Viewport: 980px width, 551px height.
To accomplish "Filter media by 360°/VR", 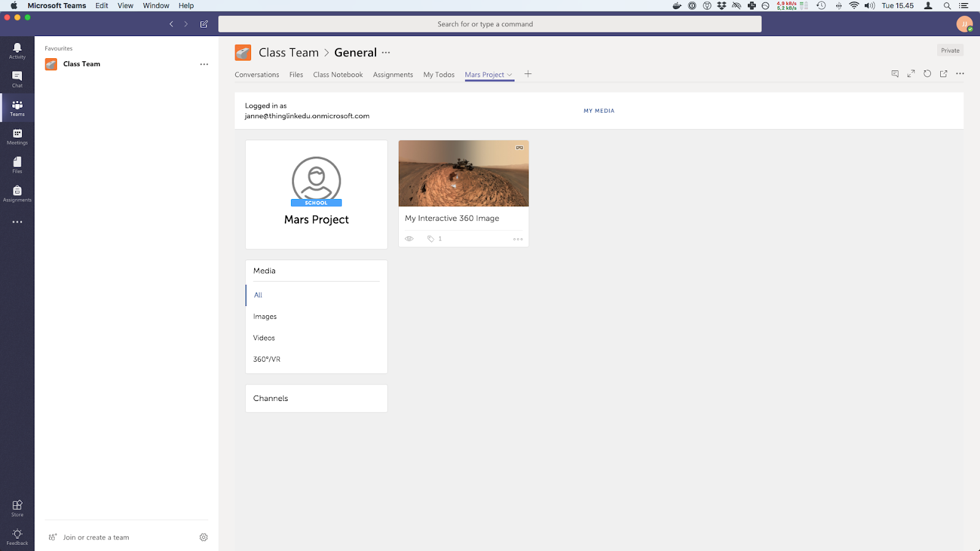I will [x=267, y=359].
